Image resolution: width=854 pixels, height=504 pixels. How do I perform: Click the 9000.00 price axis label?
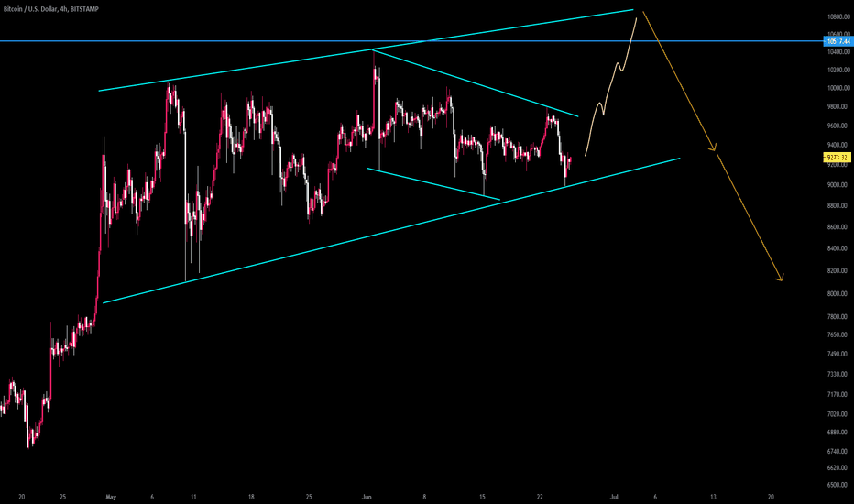tap(838, 185)
